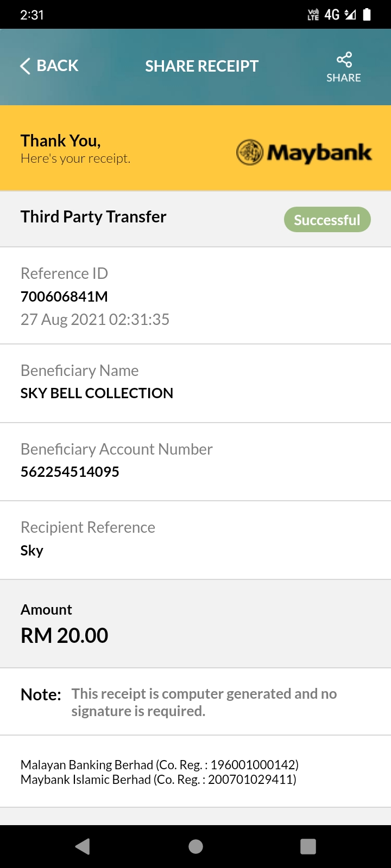Tap the RM 20.00 amount
Image resolution: width=391 pixels, height=868 pixels.
(x=65, y=635)
